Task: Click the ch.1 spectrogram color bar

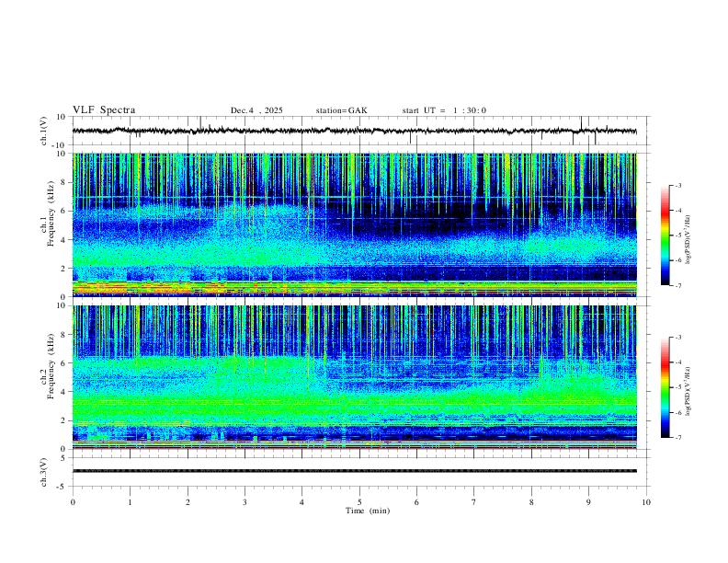Action: coord(665,235)
